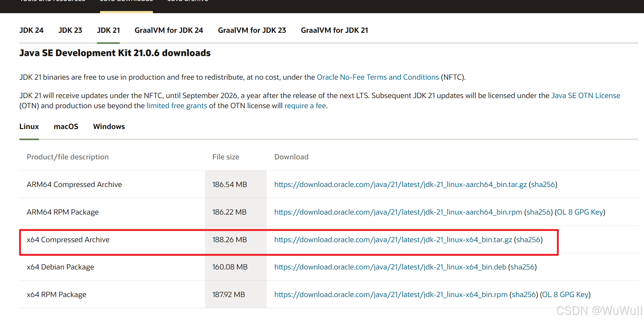Open OL 8 GPG Key for x64 RPM
This screenshot has width=644, height=321.
pyautogui.click(x=565, y=295)
